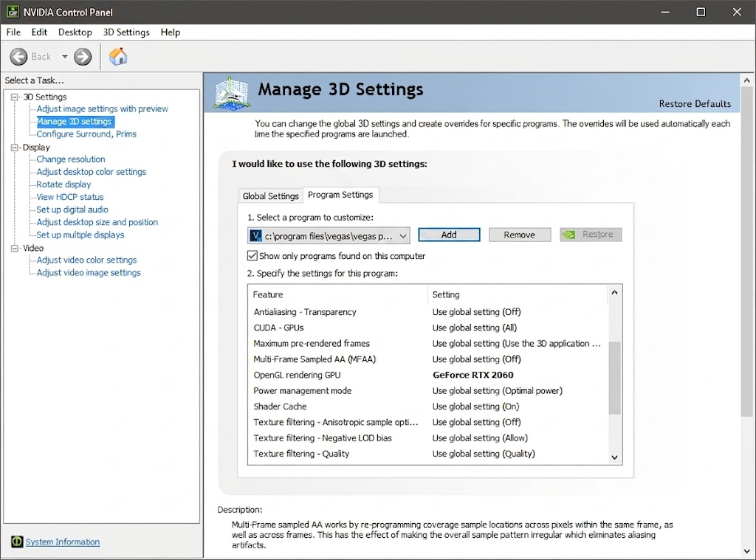Click the main page scroll down arrow
This screenshot has width=756, height=560.
(x=747, y=551)
